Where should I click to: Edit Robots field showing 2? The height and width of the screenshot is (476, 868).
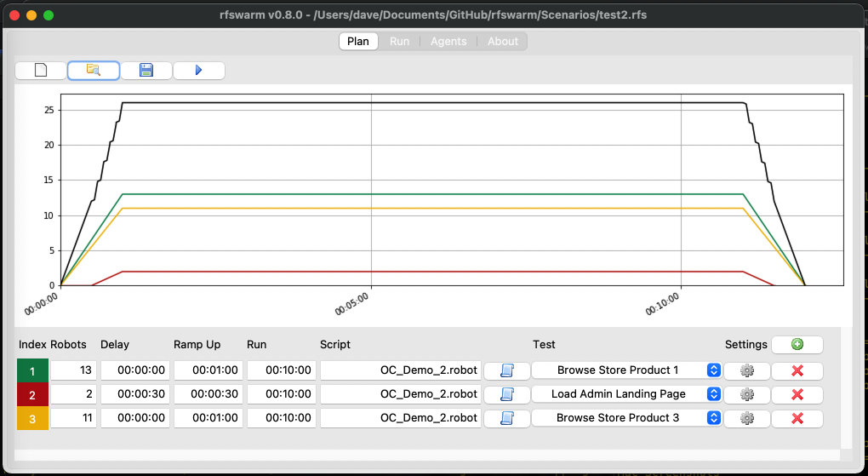coord(74,394)
